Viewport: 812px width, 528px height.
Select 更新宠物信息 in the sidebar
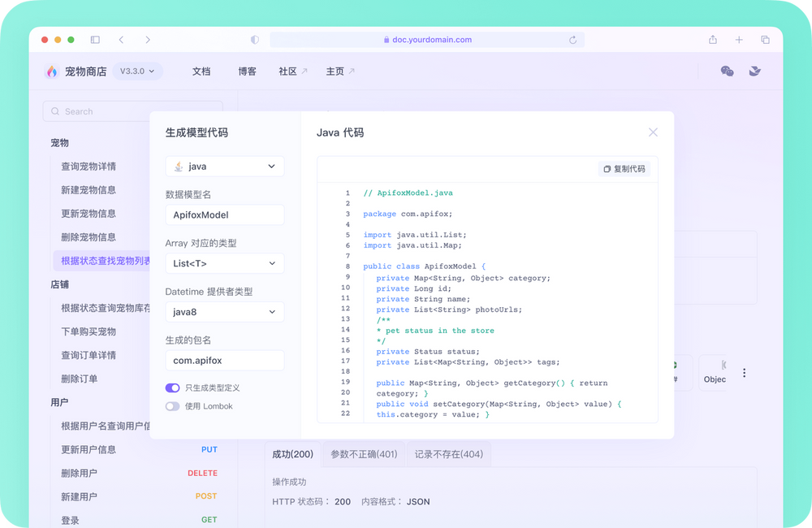tap(89, 214)
